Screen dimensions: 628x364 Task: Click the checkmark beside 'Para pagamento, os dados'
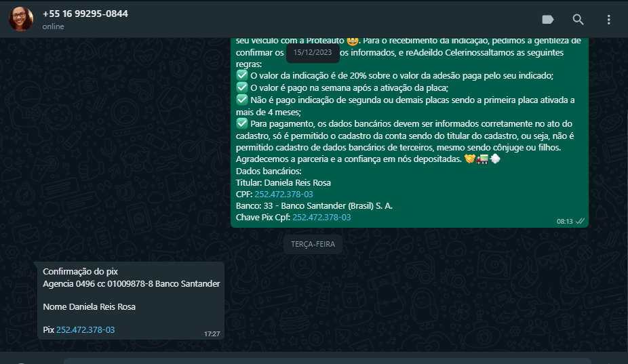(x=242, y=123)
